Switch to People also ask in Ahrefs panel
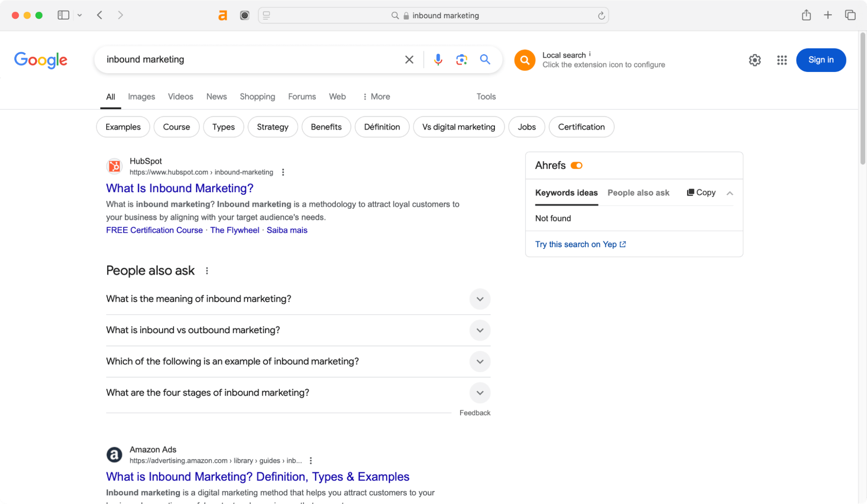Image resolution: width=867 pixels, height=504 pixels. [x=638, y=193]
